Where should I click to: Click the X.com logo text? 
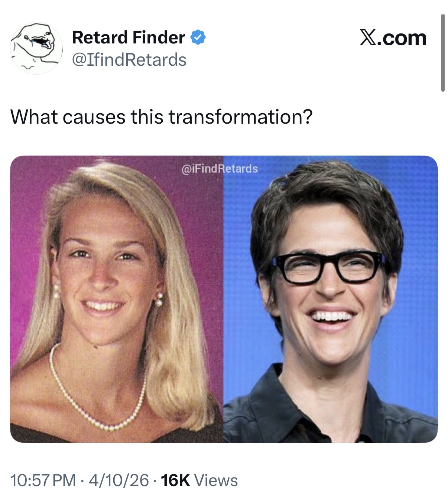click(393, 38)
